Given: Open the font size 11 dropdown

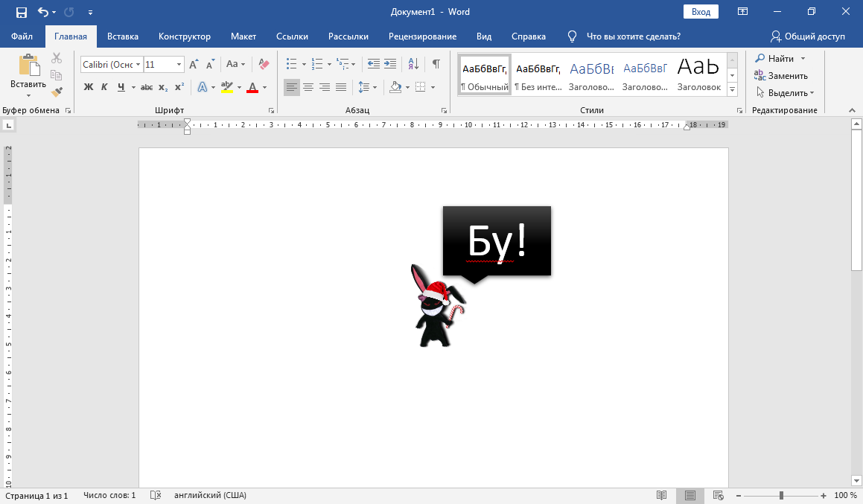Looking at the screenshot, I should click(x=179, y=64).
